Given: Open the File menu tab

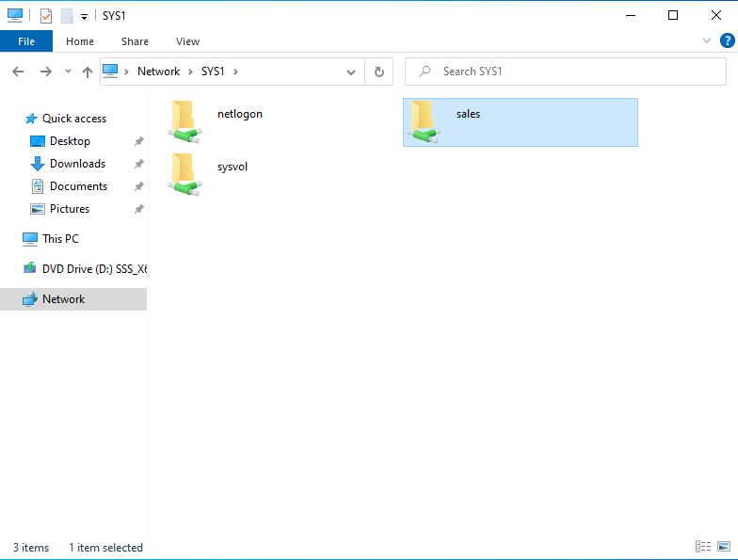Looking at the screenshot, I should [26, 41].
